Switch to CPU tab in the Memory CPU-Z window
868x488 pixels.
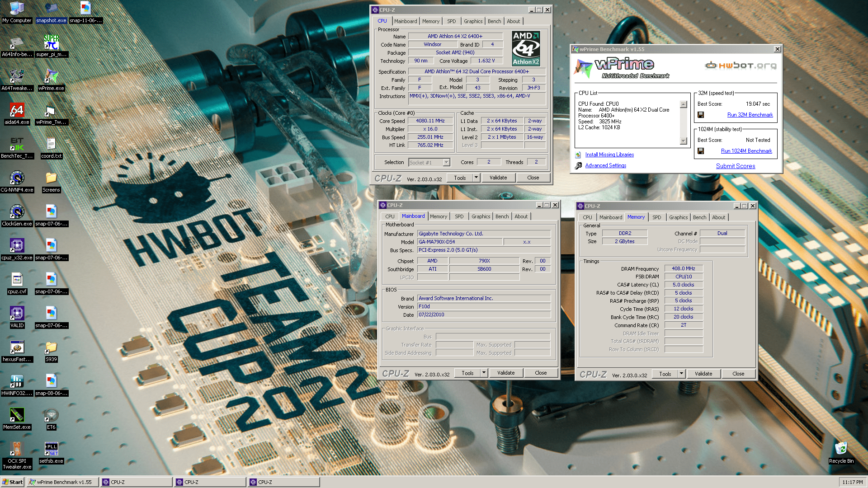[x=587, y=217]
